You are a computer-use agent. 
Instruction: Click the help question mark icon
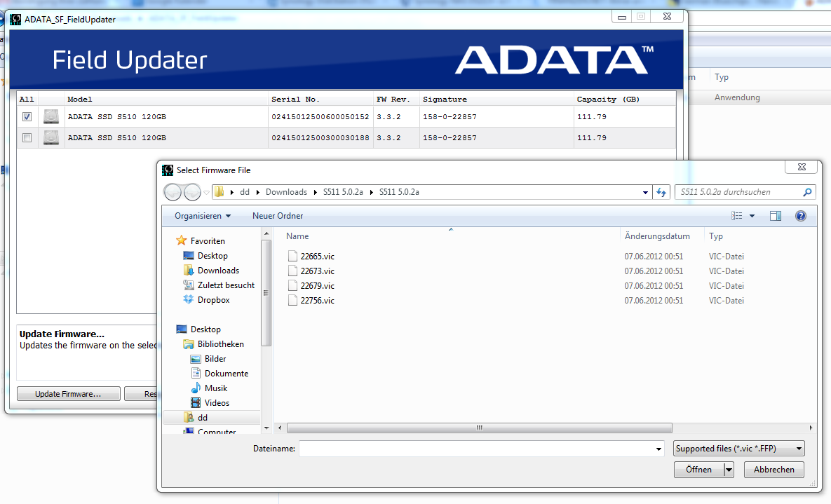(x=801, y=216)
